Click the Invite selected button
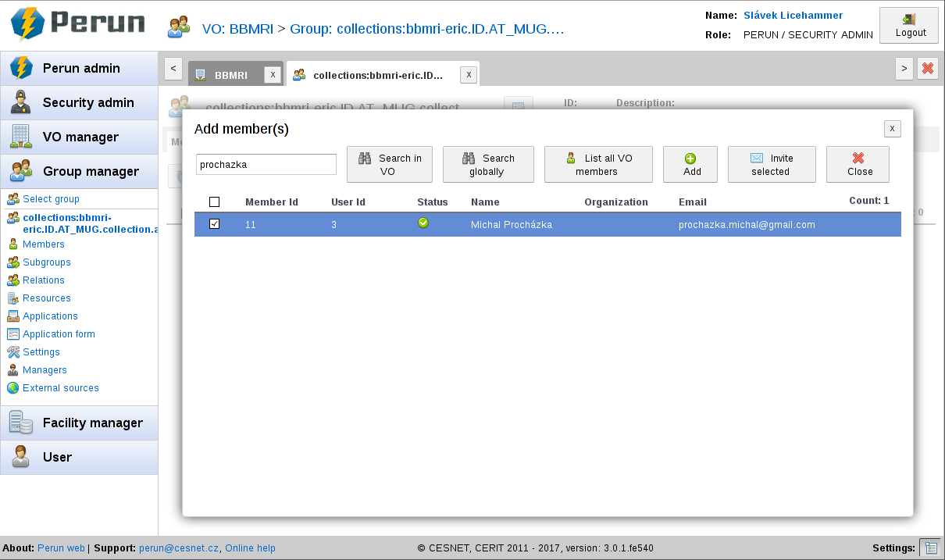 (772, 165)
